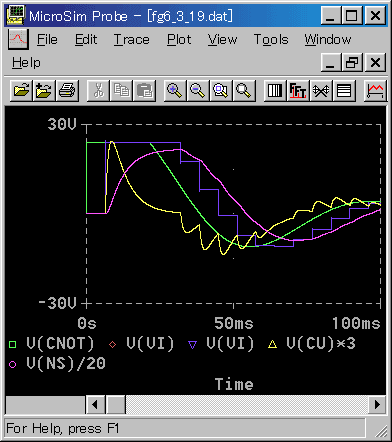Viewport: 392px width, 442px height.
Task: Click the Performance Analysis icon
Action: pyautogui.click(x=321, y=91)
